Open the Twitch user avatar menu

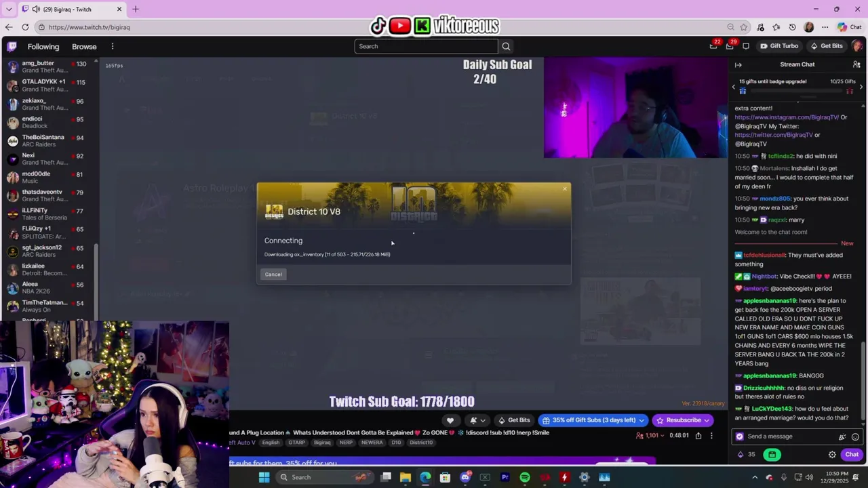click(857, 46)
